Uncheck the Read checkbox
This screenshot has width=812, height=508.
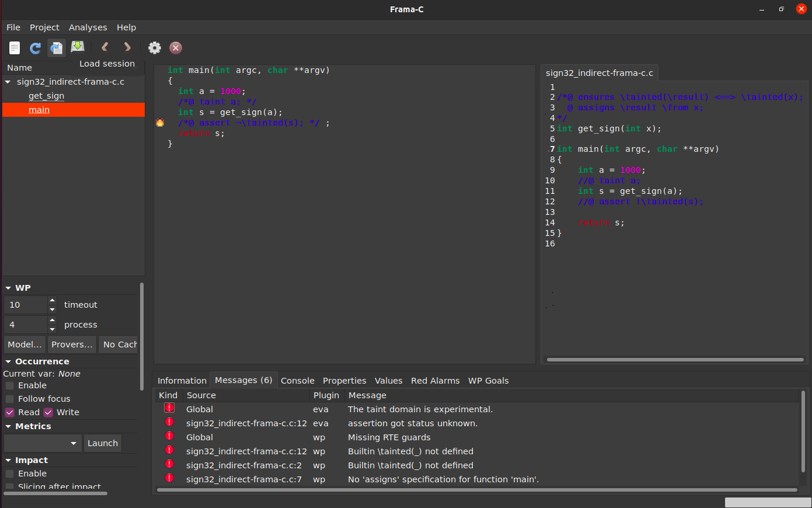point(10,412)
